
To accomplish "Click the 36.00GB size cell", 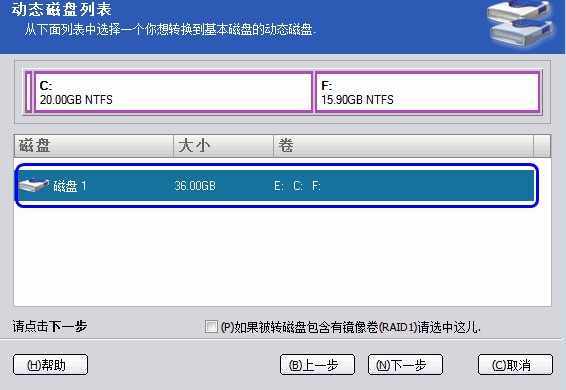I will (x=195, y=186).
